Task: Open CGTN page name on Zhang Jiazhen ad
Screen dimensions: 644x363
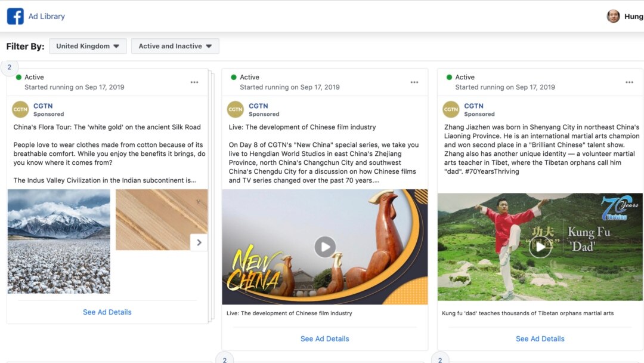Action: tap(473, 106)
